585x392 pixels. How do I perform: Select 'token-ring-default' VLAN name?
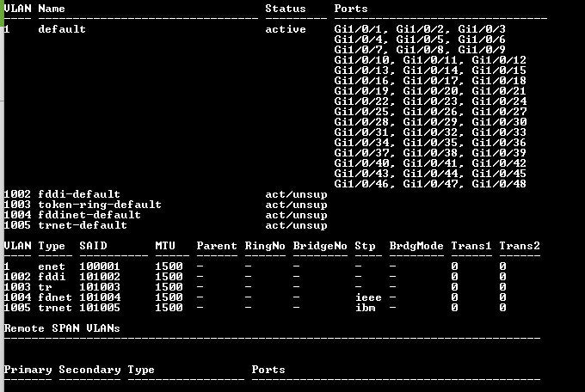coord(100,205)
